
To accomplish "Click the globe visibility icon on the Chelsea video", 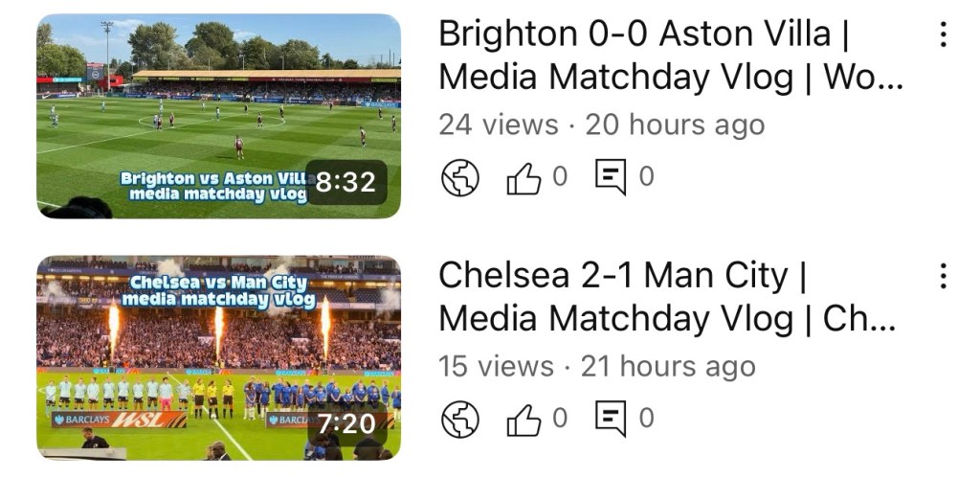I will point(459,419).
